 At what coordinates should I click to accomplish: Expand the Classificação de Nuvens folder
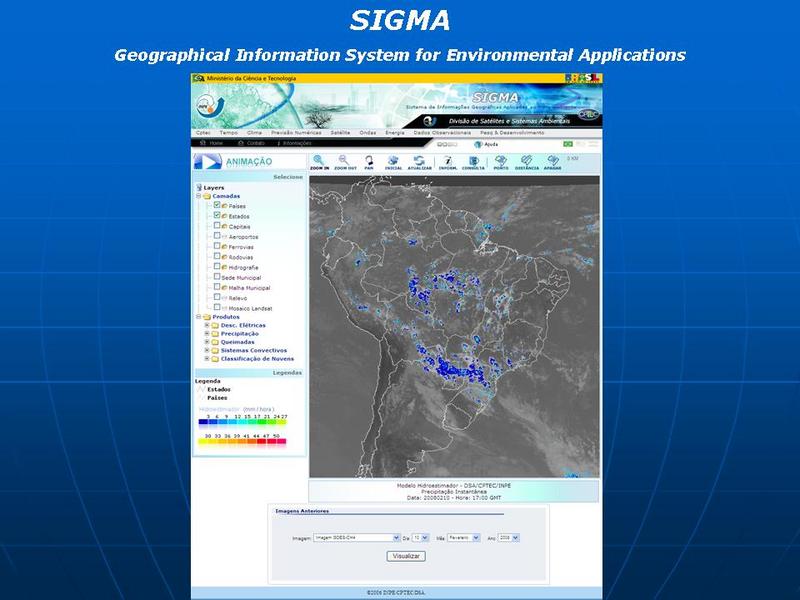[207, 359]
